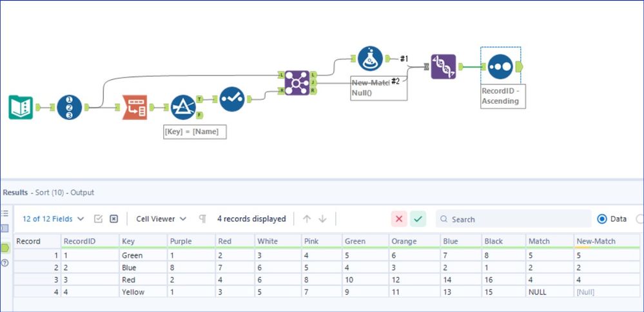
Task: Open the 12 of 12 Fields dropdown
Action: [53, 219]
